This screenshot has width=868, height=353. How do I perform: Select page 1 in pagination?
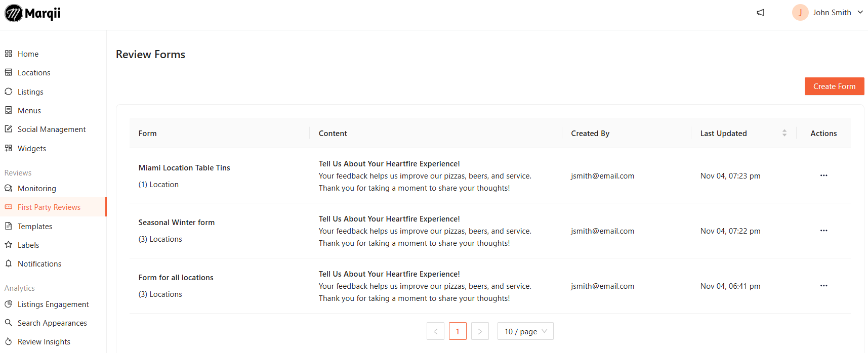[x=458, y=331]
